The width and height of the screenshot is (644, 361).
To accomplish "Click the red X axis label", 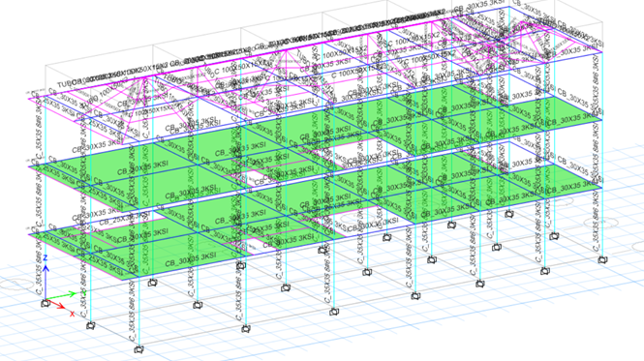I will 73,314.
